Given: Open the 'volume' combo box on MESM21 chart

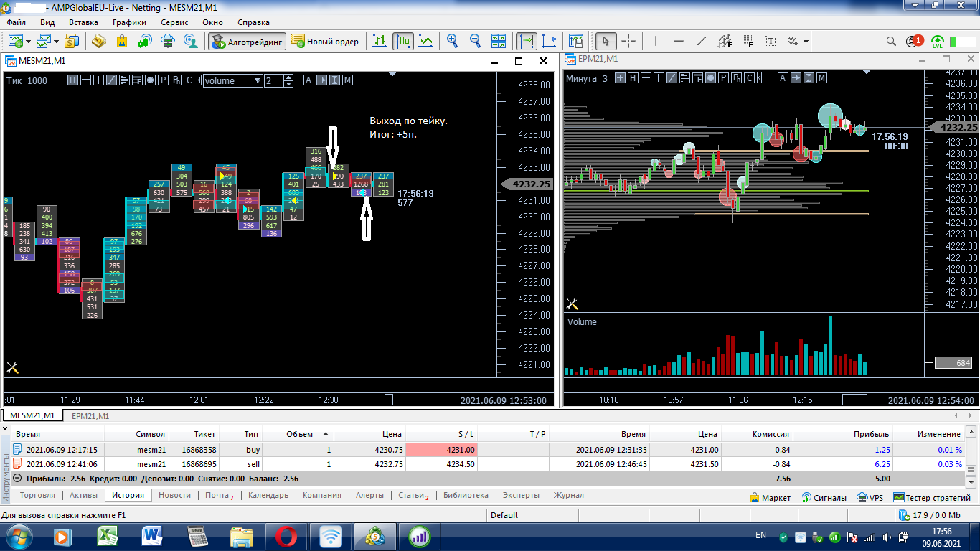Looking at the screenshot, I should pos(232,80).
